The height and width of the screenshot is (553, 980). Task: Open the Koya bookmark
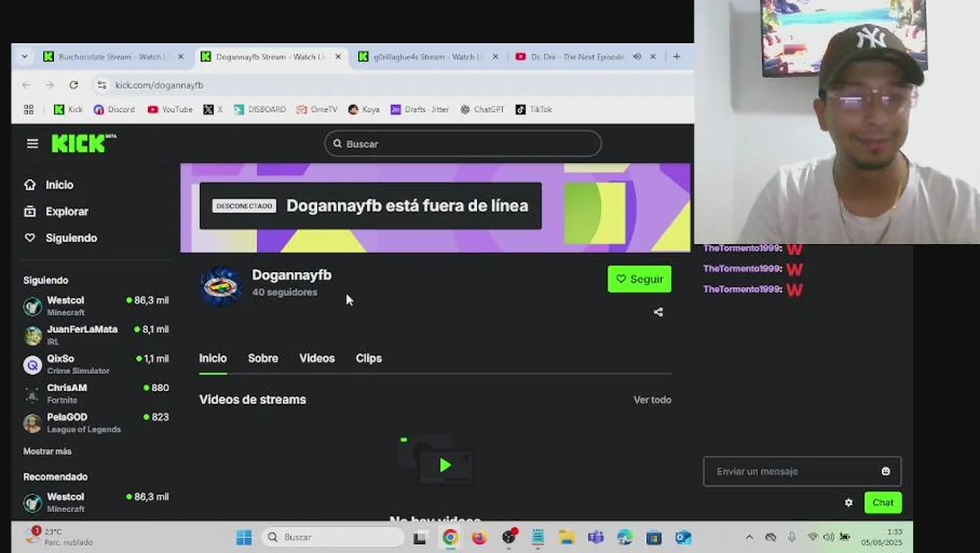coord(363,110)
